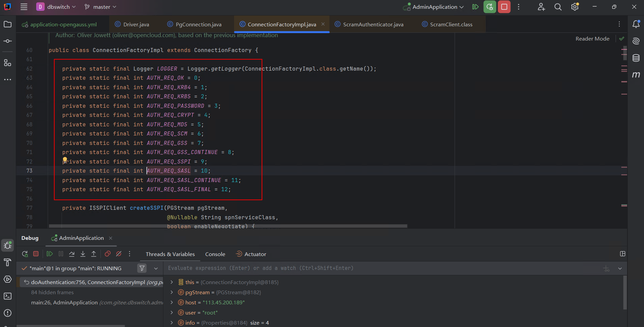
Task: Resume program in debug toolbar
Action: point(50,254)
